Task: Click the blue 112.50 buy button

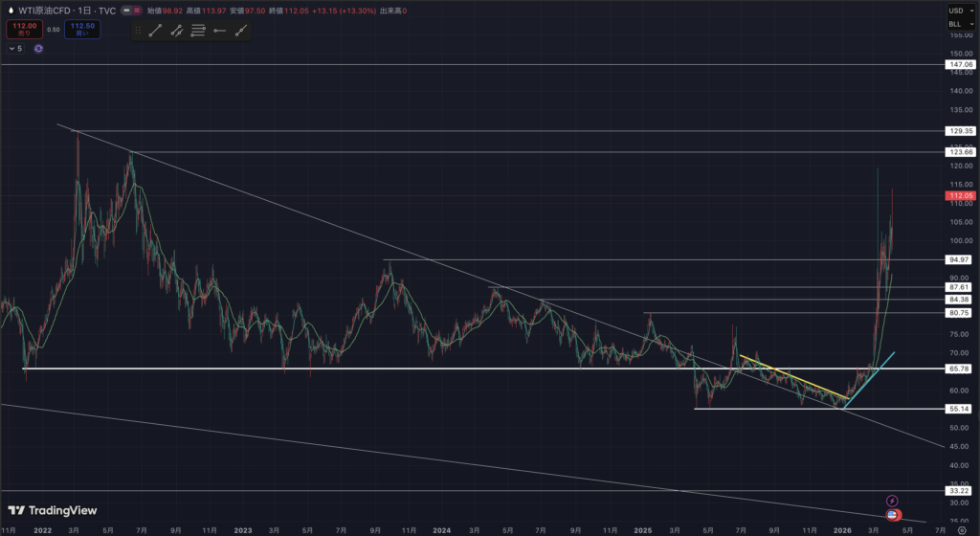Action: (x=80, y=31)
